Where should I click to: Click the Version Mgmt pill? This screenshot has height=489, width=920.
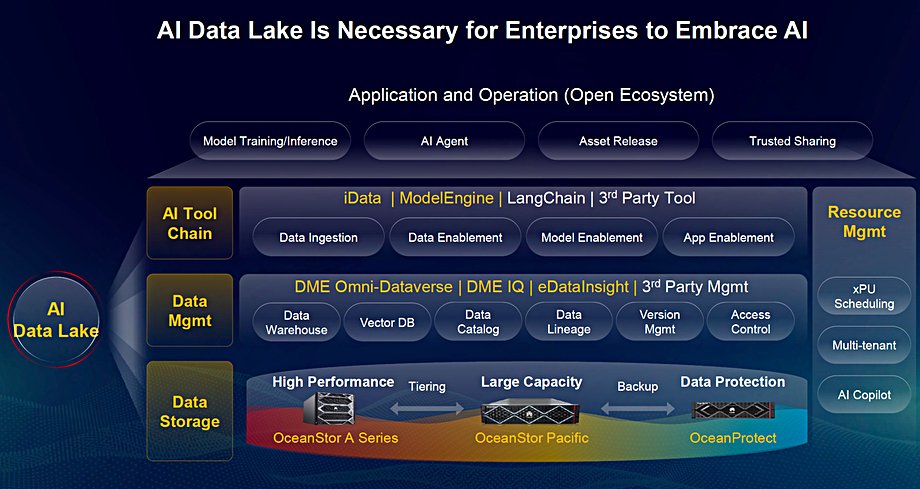659,322
